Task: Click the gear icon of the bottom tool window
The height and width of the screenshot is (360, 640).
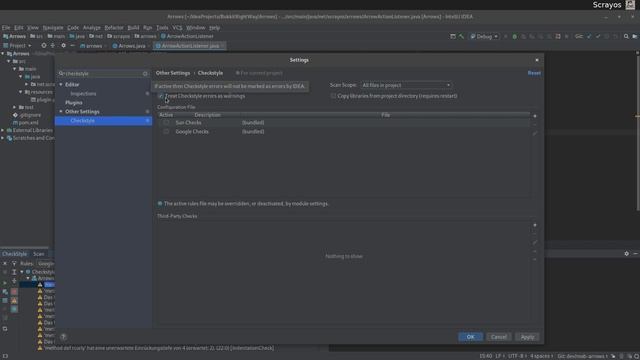Action: pyautogui.click(x=627, y=253)
